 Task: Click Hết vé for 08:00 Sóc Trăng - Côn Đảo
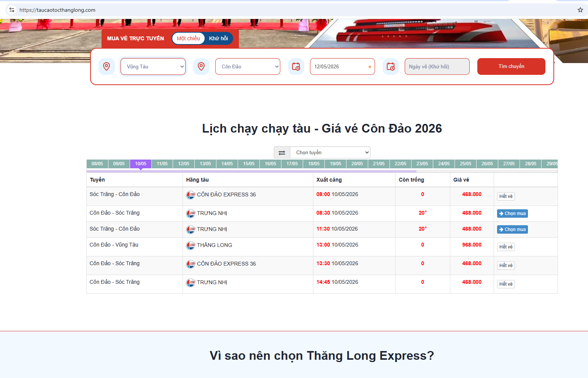(506, 196)
